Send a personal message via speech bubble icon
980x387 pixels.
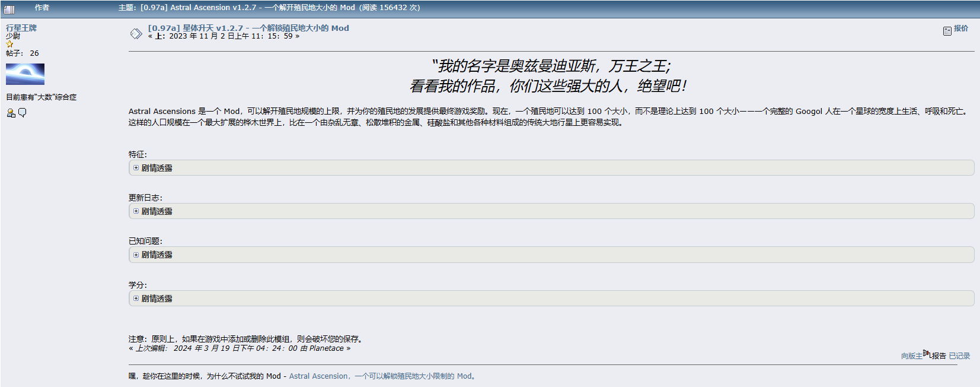[23, 113]
